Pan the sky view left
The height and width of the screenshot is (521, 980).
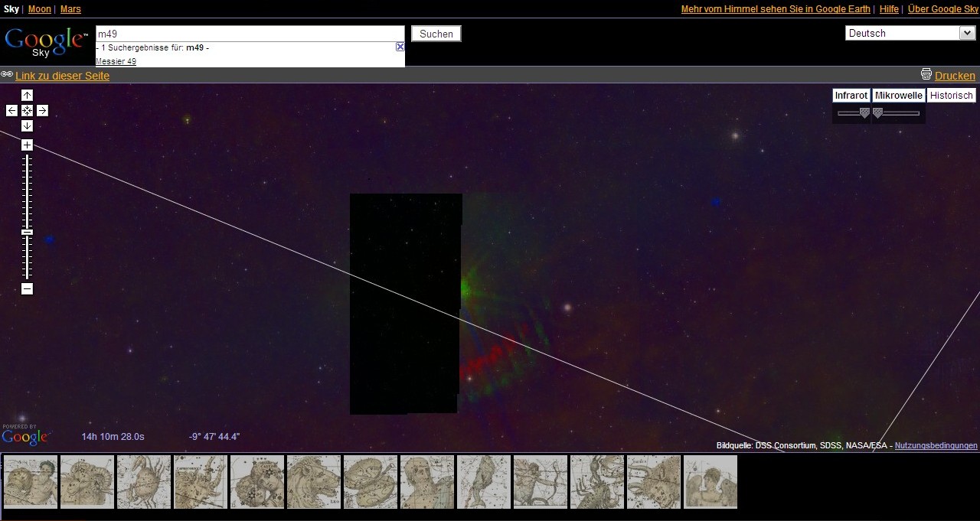[11, 110]
